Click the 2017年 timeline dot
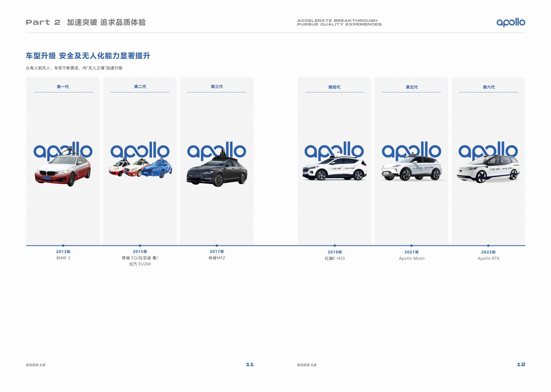Viewport: 551px width, 392px height. (217, 245)
